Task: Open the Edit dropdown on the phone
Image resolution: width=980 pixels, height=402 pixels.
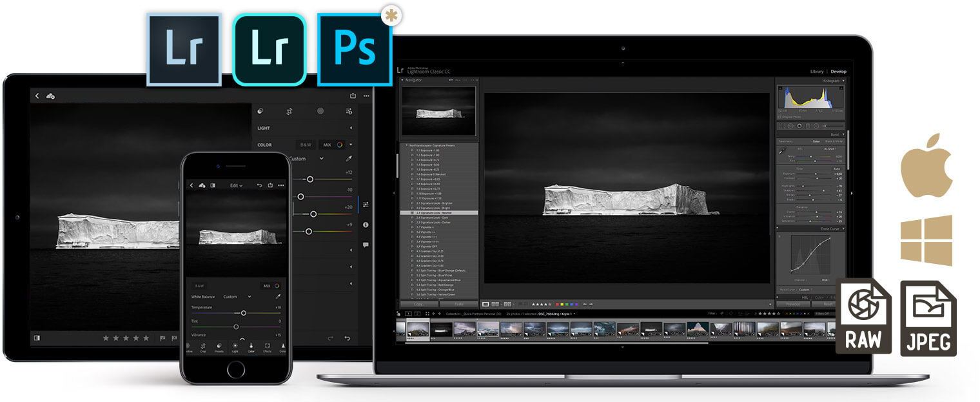Action: (x=236, y=185)
